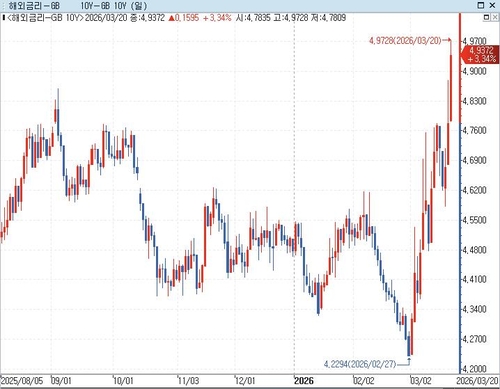Select the 09/01 date on time axis
This screenshot has height=389, width=500.
click(61, 381)
